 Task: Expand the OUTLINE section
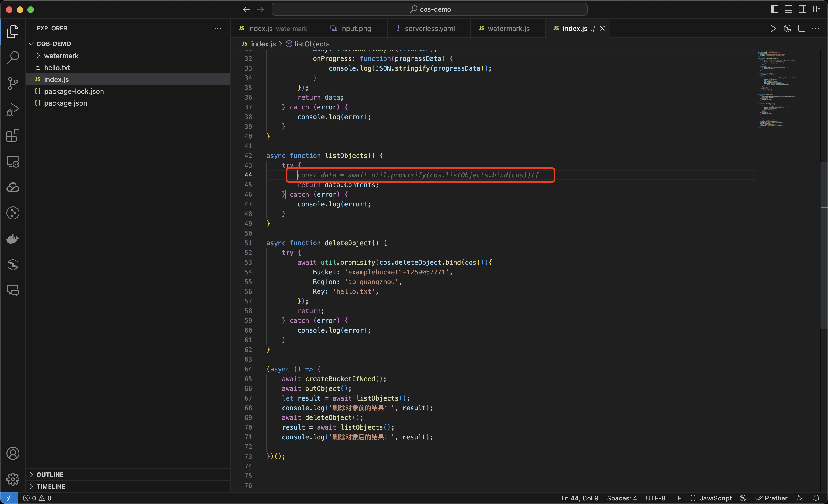pyautogui.click(x=50, y=474)
